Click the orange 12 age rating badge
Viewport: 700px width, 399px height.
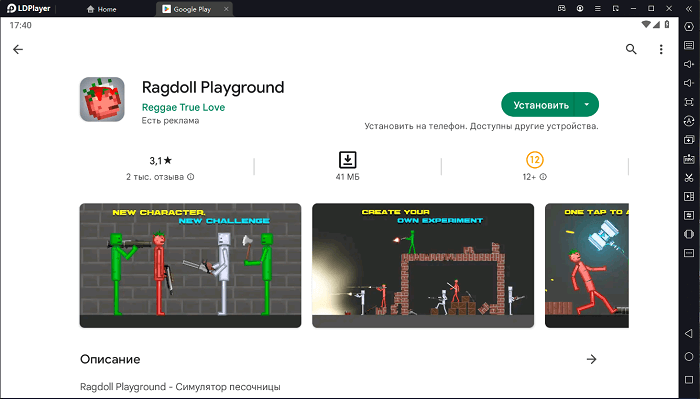point(534,159)
